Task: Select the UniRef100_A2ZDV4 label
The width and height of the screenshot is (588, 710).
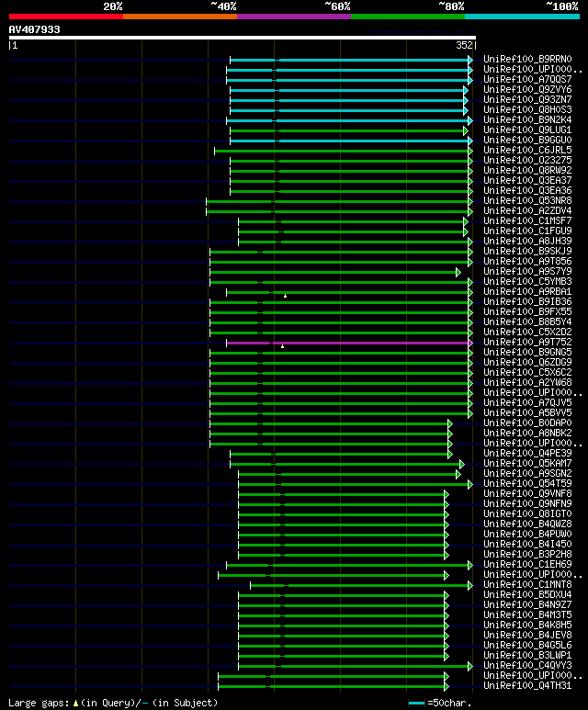Action: pos(527,210)
